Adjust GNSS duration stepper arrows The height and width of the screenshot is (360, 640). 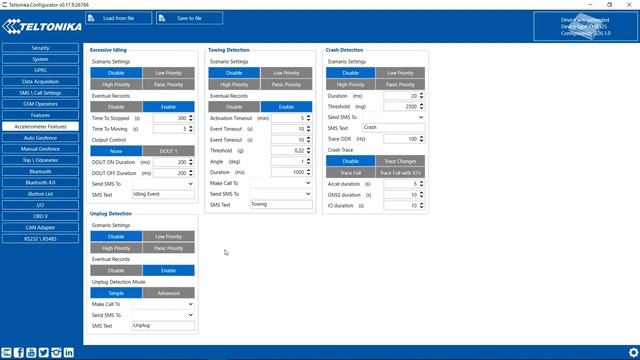(422, 195)
